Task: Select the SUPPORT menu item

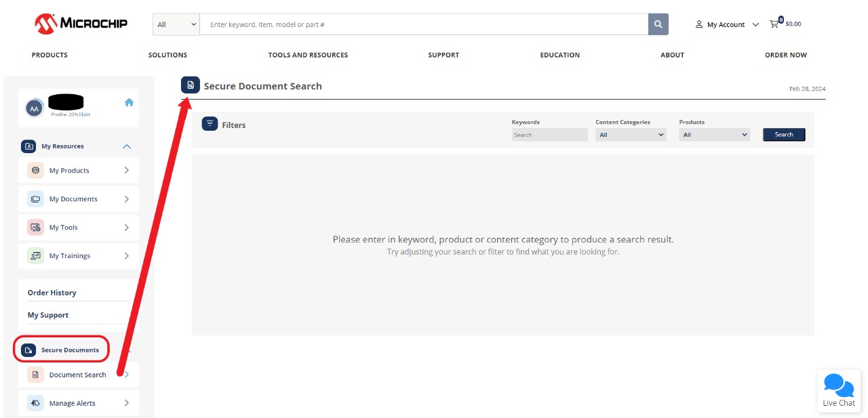Action: point(443,55)
